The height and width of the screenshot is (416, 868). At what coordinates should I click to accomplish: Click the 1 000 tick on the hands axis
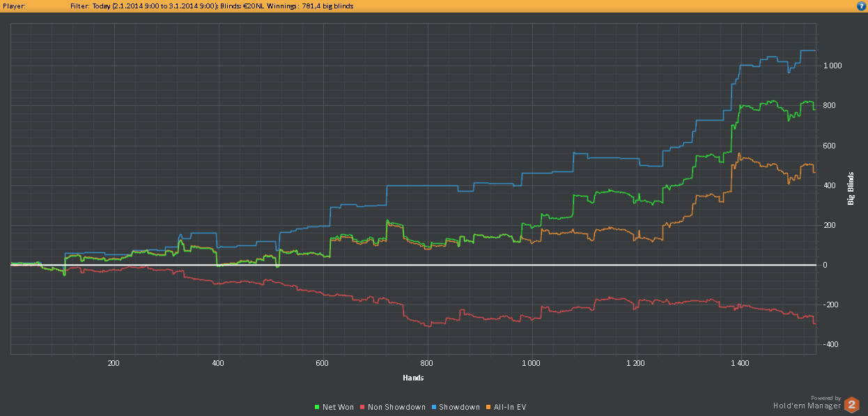(x=532, y=363)
